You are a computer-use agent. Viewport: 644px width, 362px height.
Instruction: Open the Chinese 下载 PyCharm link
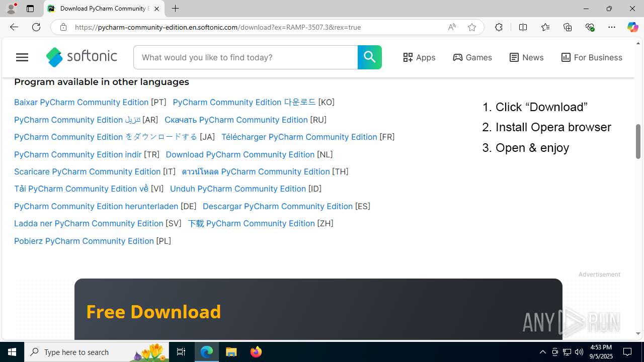point(251,223)
